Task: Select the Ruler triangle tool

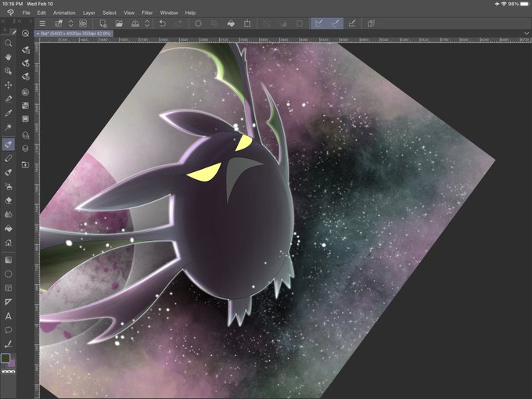Action: click(8, 302)
